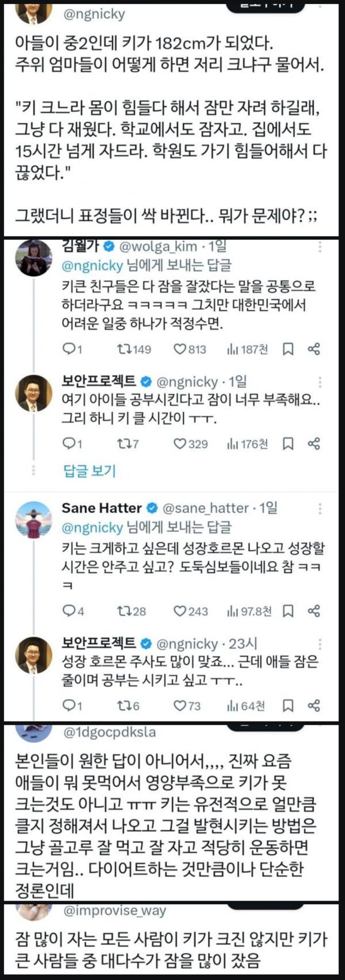Open @ngnicky mention in 김월가's reply

(92, 265)
